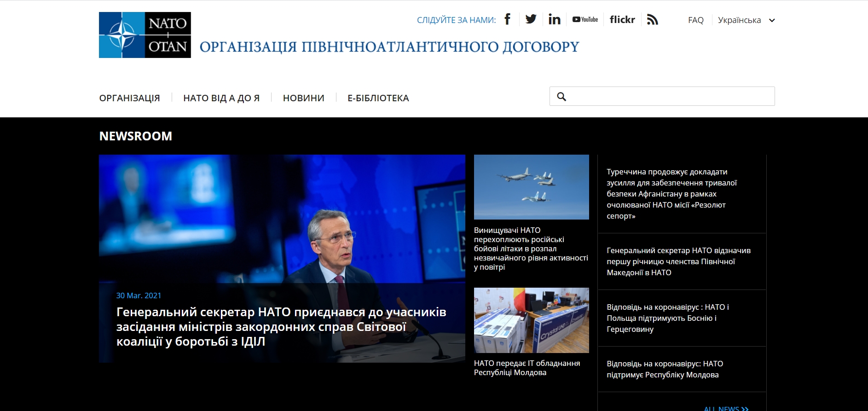Click the СЛІДУЙТЕ ЗА НАМИ label
The image size is (868, 411).
click(x=457, y=20)
